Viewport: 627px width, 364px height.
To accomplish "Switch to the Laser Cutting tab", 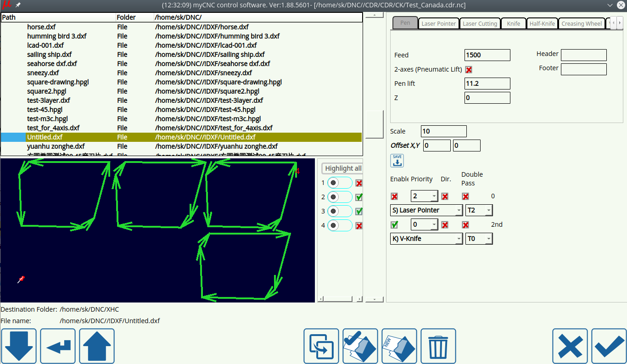I will tap(480, 23).
